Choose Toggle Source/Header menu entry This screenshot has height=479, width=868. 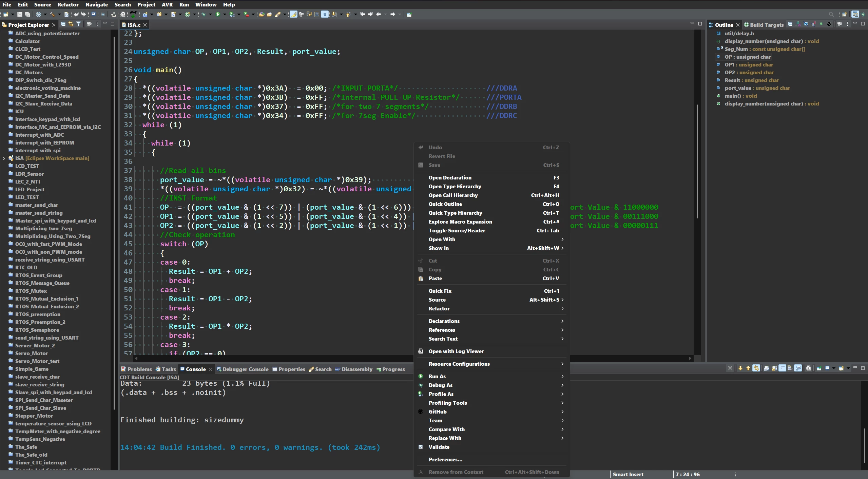(492, 230)
